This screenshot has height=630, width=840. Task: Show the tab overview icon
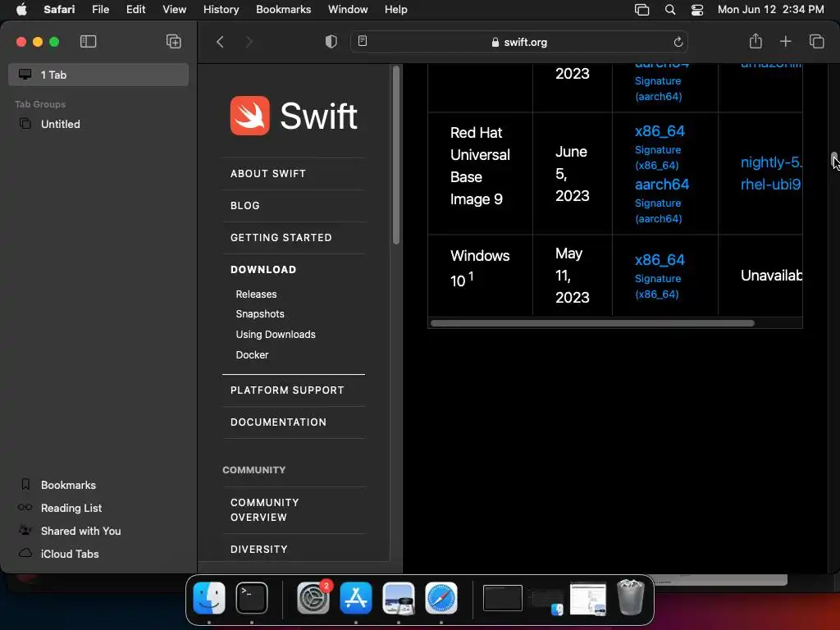pyautogui.click(x=816, y=41)
